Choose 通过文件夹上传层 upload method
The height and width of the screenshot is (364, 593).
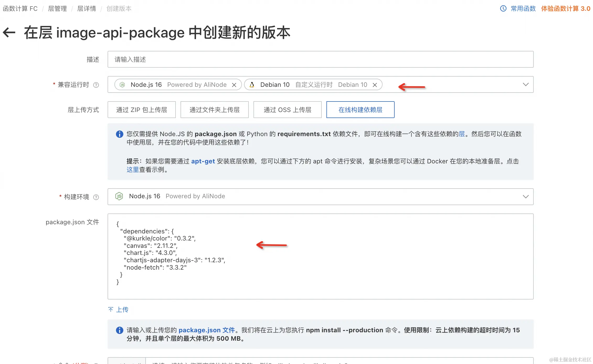(214, 110)
